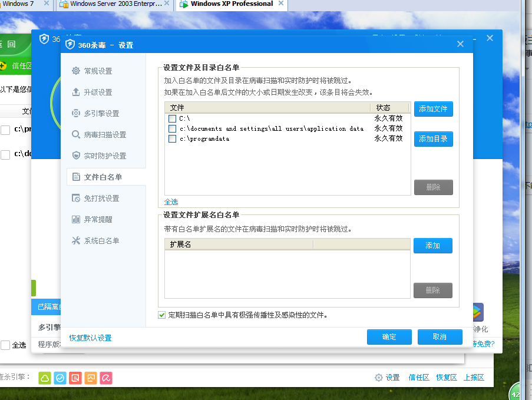Image resolution: width=532 pixels, height=400 pixels.
Task: Confirm with 确定 button
Action: pos(389,337)
